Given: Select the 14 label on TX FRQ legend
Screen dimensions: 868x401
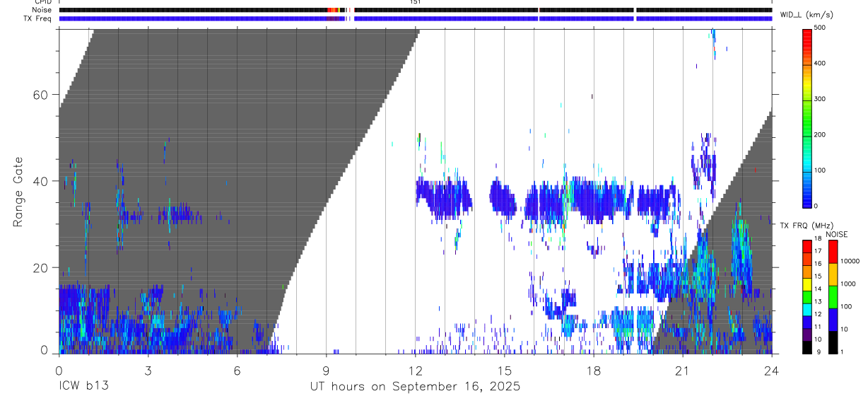Looking at the screenshot, I should coord(817,289).
